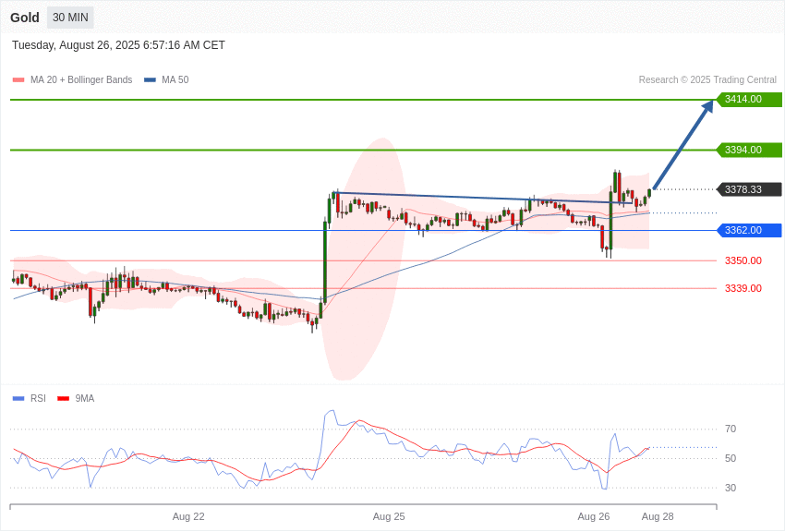Click the MA 50 legend label
The image size is (785, 532).
pos(175,79)
